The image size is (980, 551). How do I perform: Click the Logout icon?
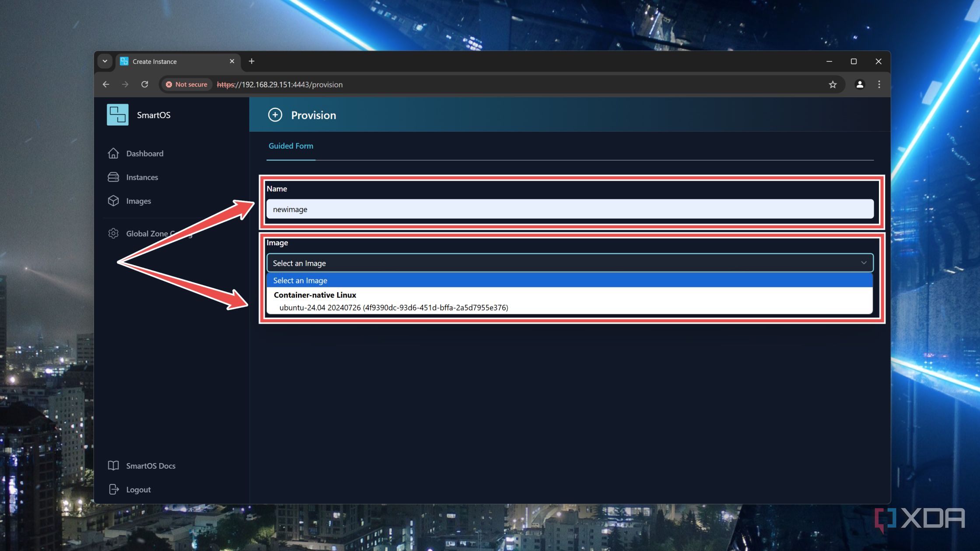114,489
